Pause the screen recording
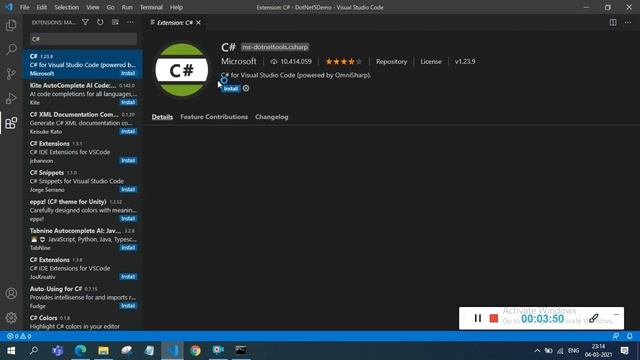Viewport: 640px width, 360px height. click(x=478, y=318)
